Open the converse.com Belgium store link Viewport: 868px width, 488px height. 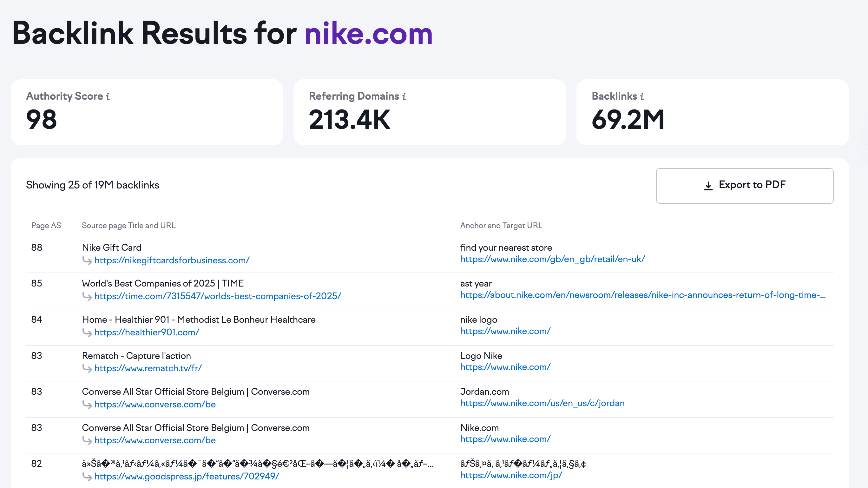tap(155, 405)
